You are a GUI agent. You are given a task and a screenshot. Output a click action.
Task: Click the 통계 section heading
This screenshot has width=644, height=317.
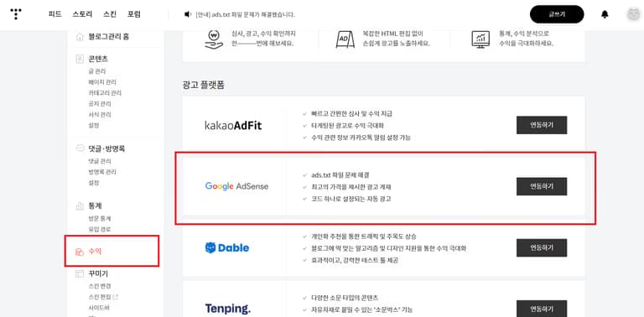pyautogui.click(x=95, y=205)
